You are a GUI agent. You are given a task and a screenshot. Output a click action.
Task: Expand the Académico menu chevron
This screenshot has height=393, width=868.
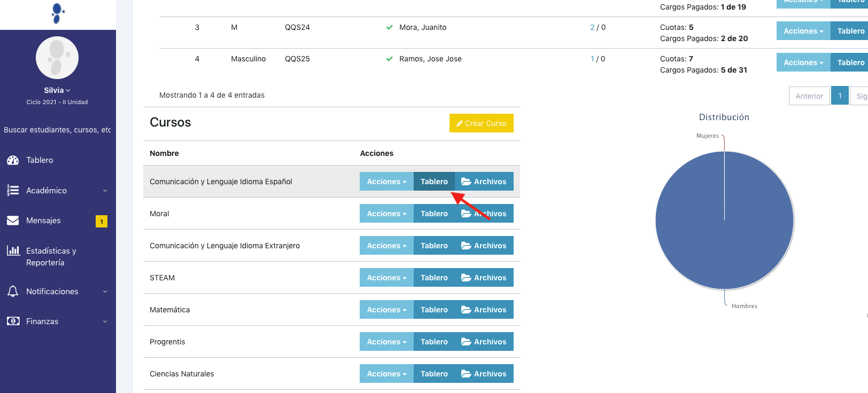pyautogui.click(x=105, y=191)
